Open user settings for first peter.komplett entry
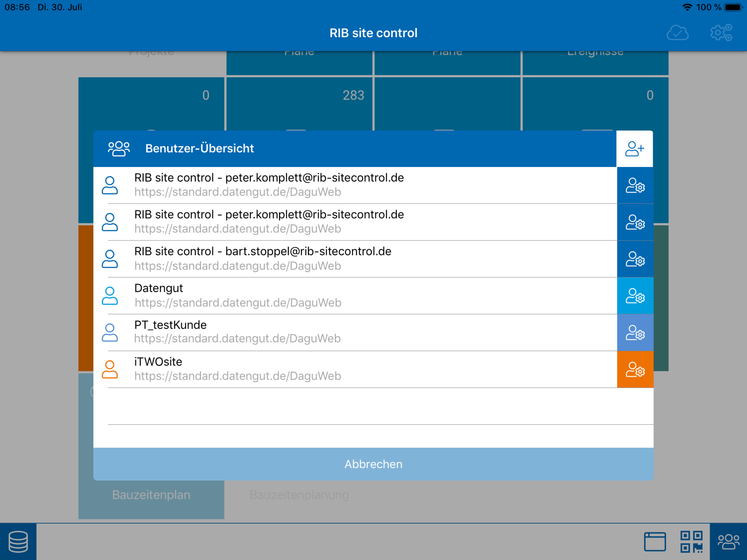The image size is (747, 560). tap(635, 185)
